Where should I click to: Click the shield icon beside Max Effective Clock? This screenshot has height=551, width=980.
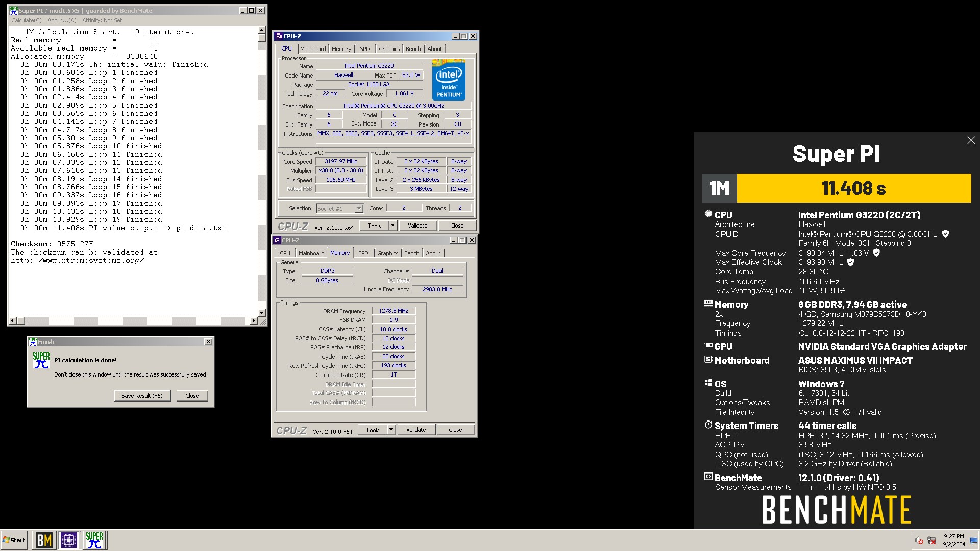click(850, 262)
